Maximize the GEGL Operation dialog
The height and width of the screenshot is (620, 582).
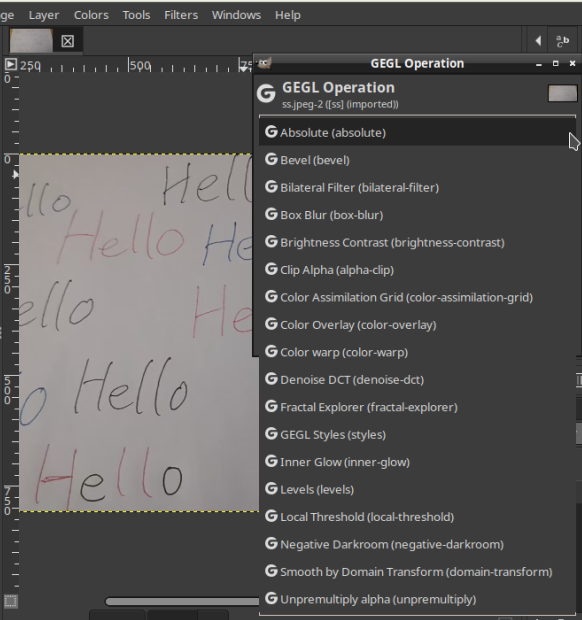pos(556,63)
